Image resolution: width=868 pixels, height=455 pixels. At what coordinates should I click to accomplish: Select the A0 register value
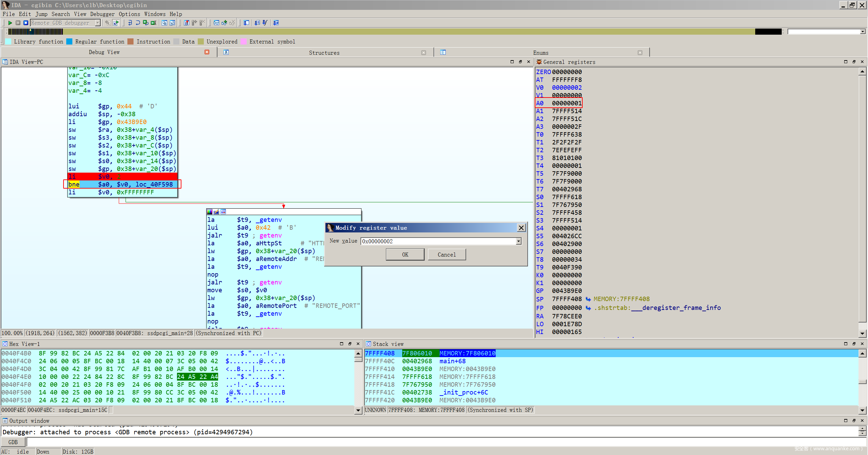[566, 103]
